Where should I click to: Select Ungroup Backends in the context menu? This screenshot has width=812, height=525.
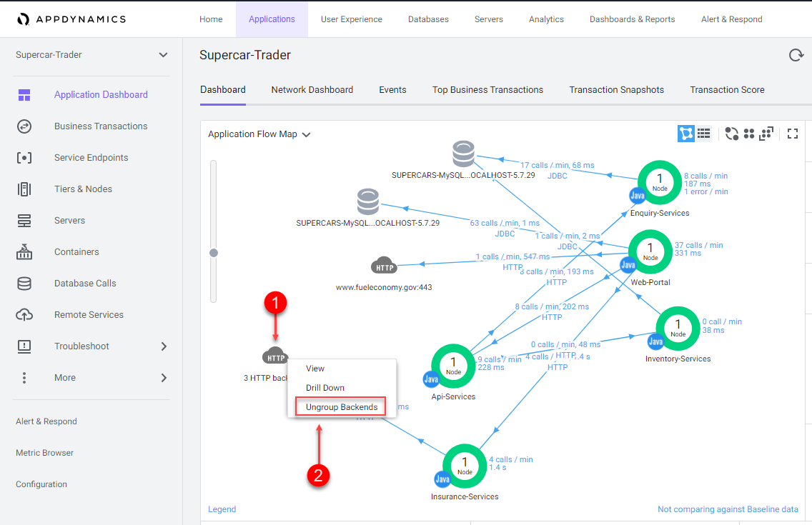click(x=341, y=407)
